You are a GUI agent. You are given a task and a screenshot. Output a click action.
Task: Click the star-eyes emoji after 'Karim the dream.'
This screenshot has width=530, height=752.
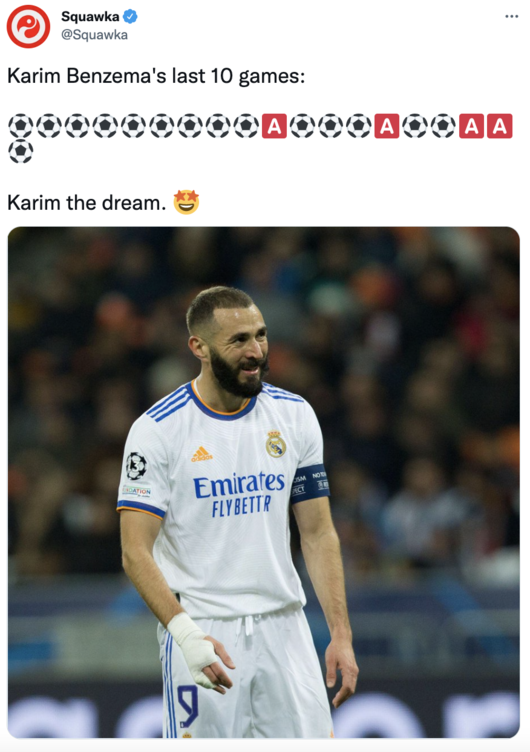point(186,202)
